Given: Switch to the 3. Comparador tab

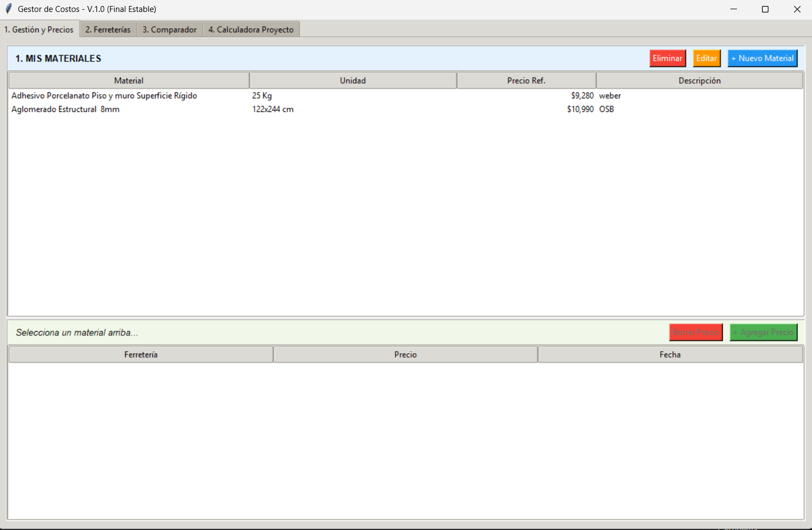Looking at the screenshot, I should [169, 29].
